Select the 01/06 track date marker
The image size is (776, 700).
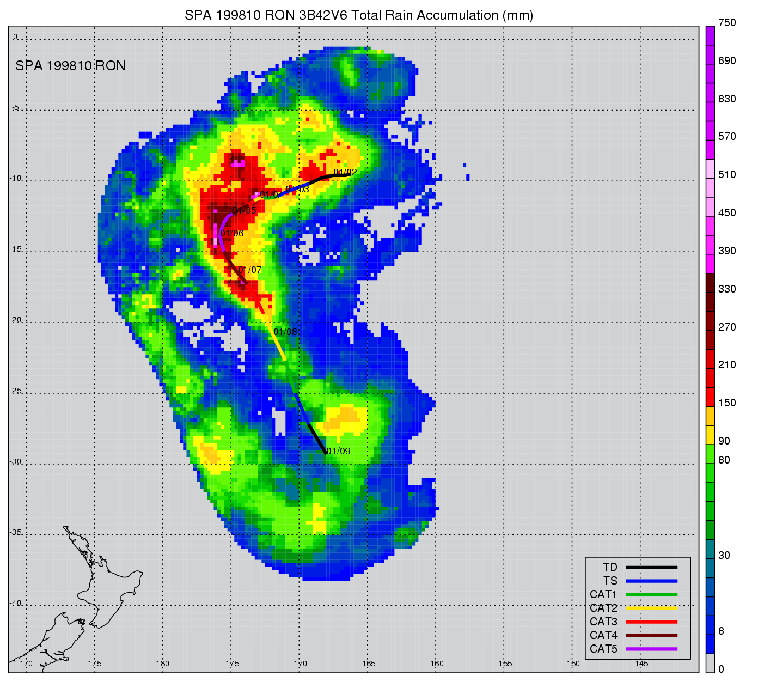pyautogui.click(x=232, y=233)
